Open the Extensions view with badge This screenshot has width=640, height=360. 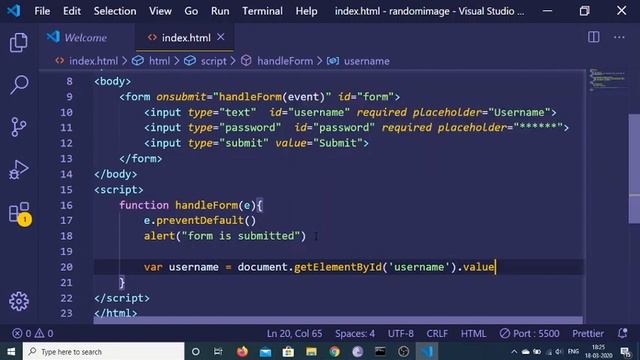(19, 213)
